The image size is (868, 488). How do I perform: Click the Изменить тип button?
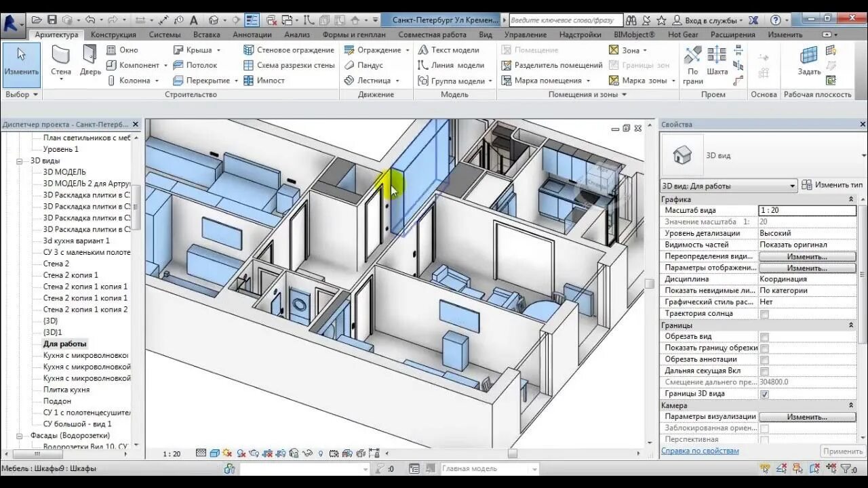832,184
